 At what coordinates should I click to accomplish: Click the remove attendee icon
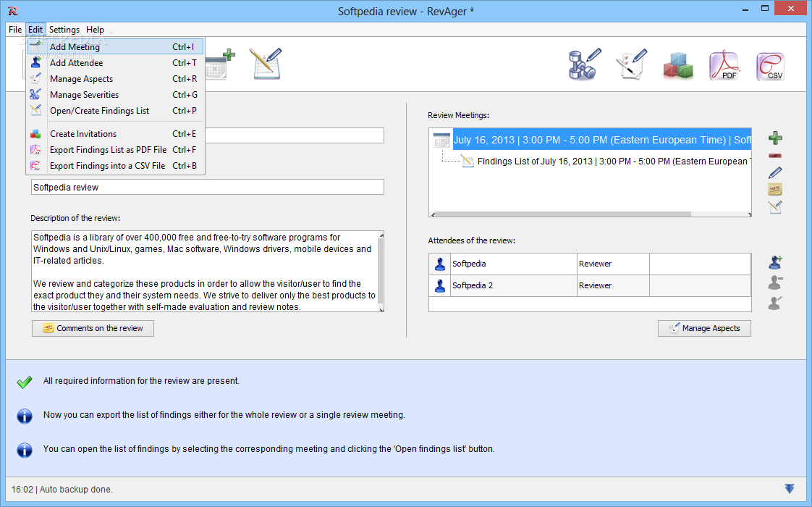[775, 282]
